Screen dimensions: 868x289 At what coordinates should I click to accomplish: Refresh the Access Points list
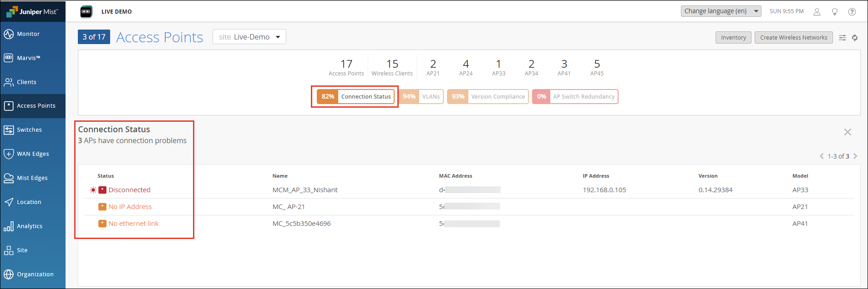tap(855, 38)
